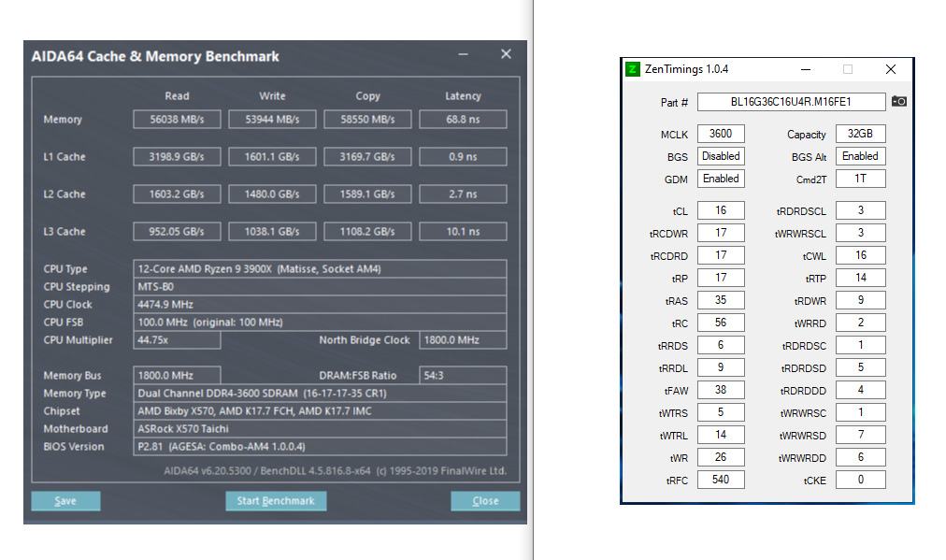Click the tRCDWR value 17
Screen dimensions: 946x560
click(721, 233)
